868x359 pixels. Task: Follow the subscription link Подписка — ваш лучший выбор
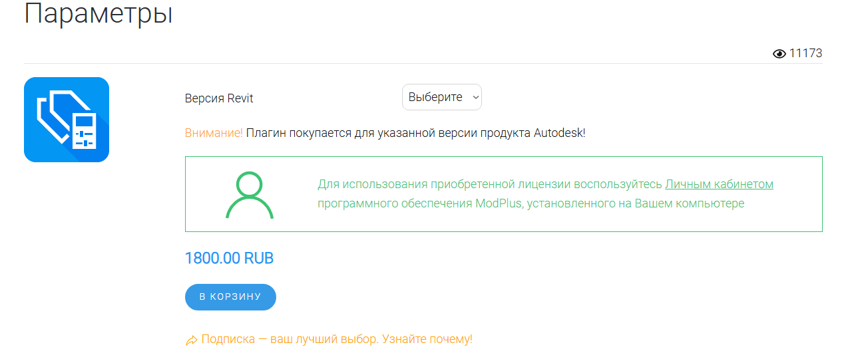pyautogui.click(x=289, y=339)
